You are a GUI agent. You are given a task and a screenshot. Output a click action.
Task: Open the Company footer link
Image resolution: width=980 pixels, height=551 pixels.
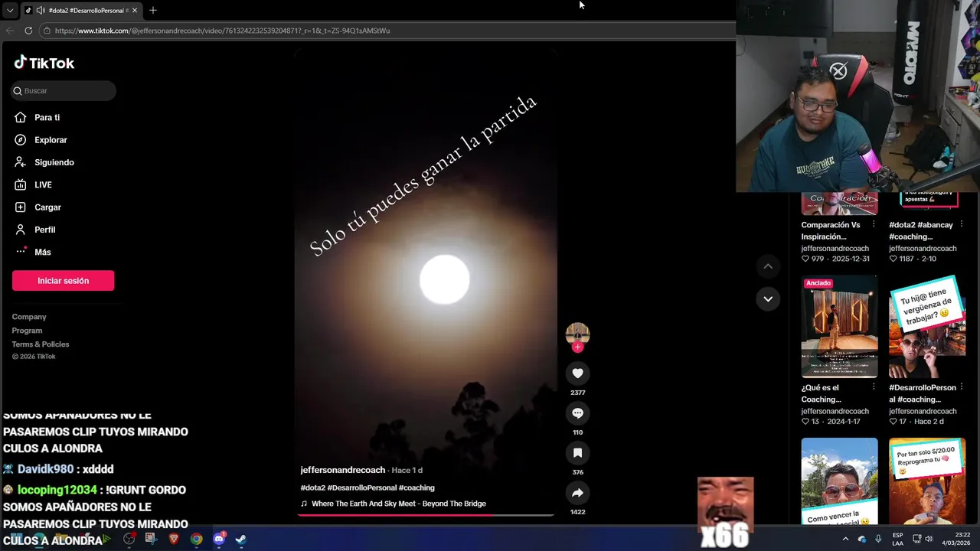point(29,317)
